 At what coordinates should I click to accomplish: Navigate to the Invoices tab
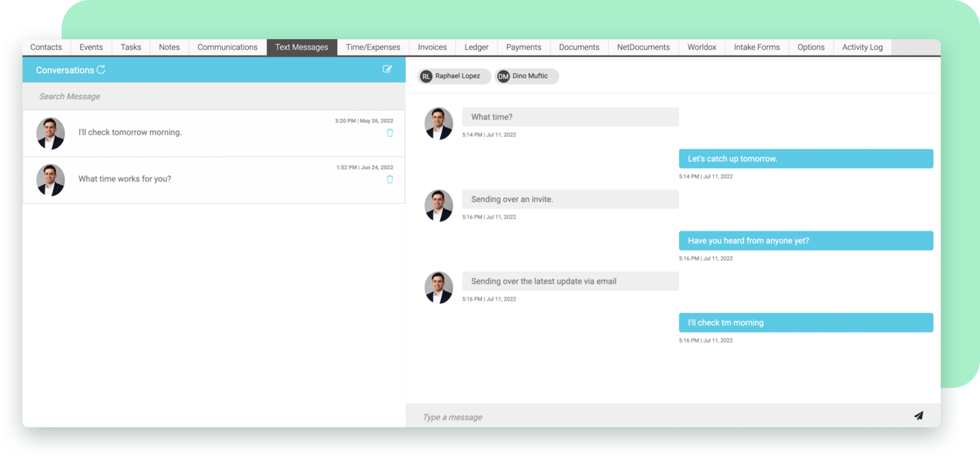pos(433,47)
